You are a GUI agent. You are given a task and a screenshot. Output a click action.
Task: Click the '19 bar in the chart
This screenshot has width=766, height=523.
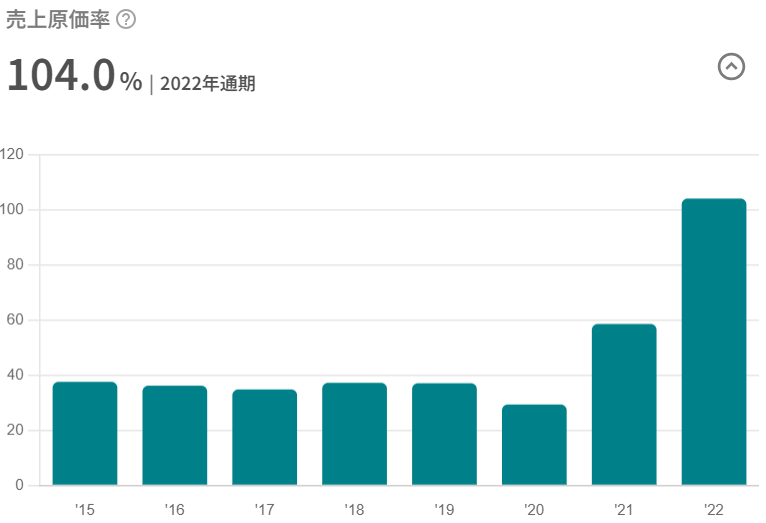coord(445,434)
